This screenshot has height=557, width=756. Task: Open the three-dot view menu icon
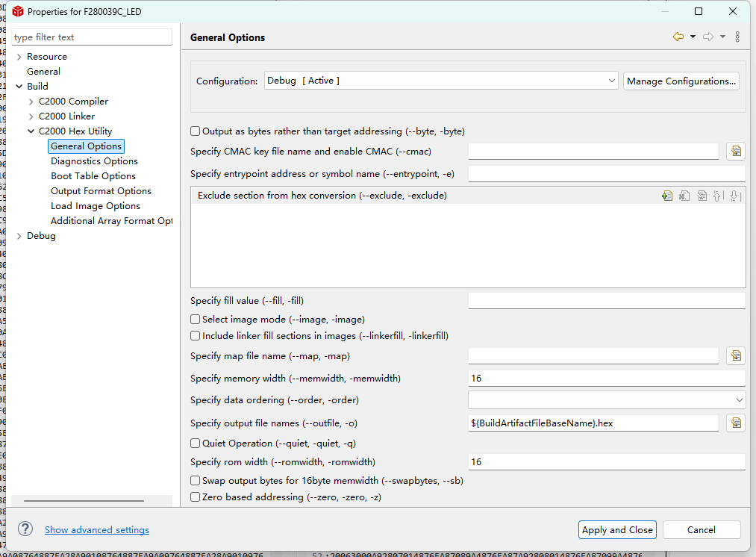[737, 37]
